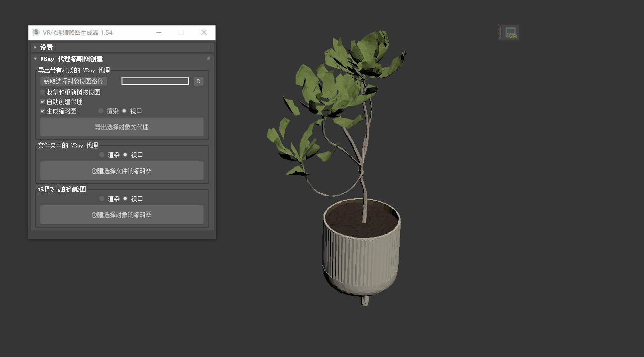Screen dimensions: 644x357
Task: Click the R reset button beside path field
Action: 199,81
